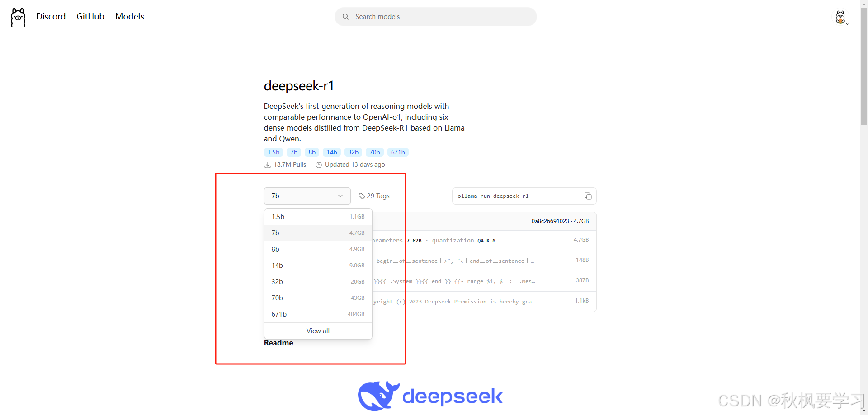The height and width of the screenshot is (415, 868).
Task: Open the user avatar menu
Action: [841, 18]
